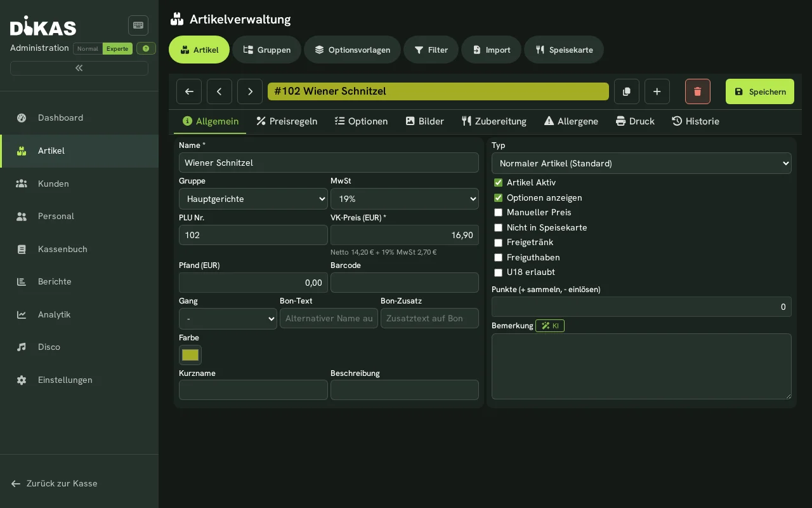Screen dimensions: 812x508
Task: Switch to the Historie tab
Action: pos(695,121)
